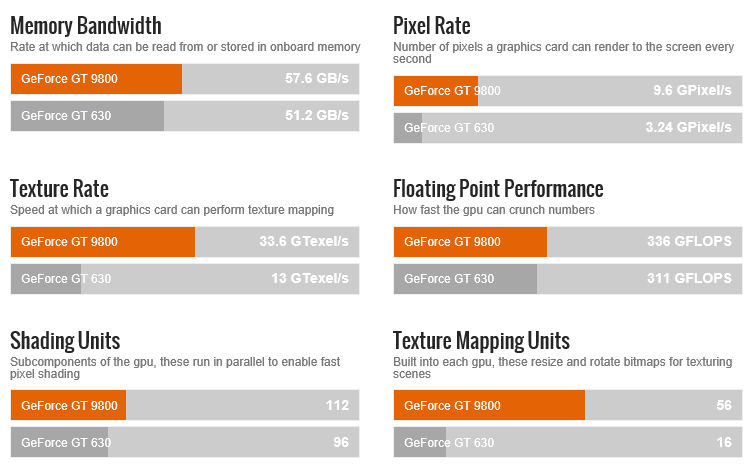The width and height of the screenshot is (756, 470).
Task: Click the Texture Rate heading
Action: tap(59, 189)
